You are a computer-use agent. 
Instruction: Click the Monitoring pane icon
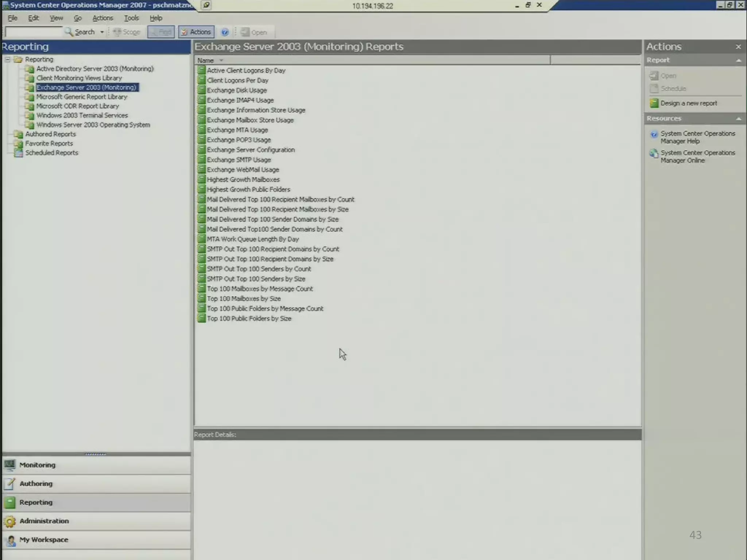coord(10,465)
